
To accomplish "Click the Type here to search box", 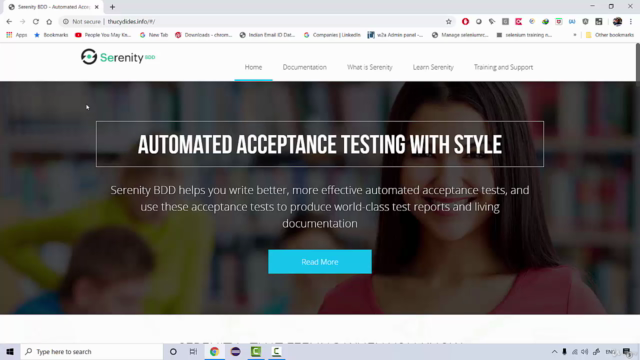I will (92, 351).
